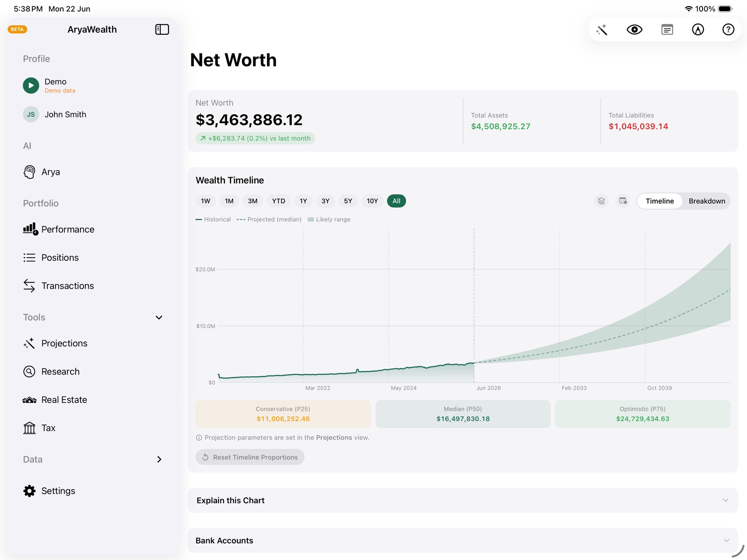Click the Wi-Fi status icon

click(688, 9)
